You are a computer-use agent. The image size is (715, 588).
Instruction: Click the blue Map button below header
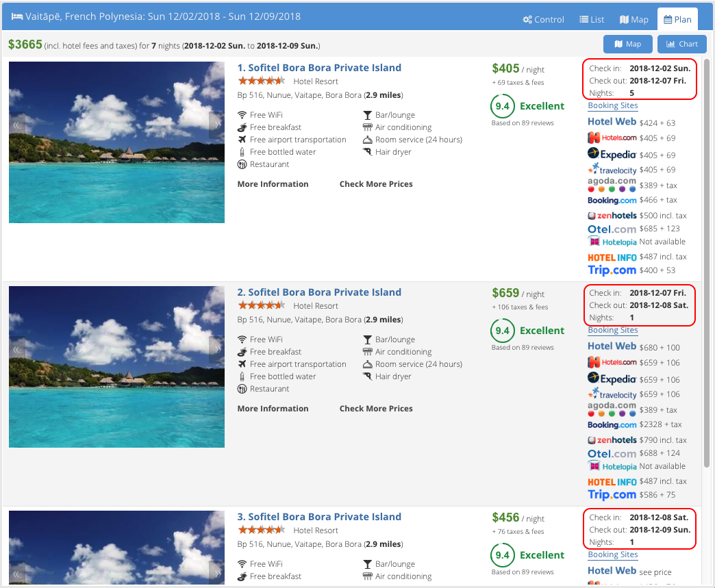click(x=628, y=44)
